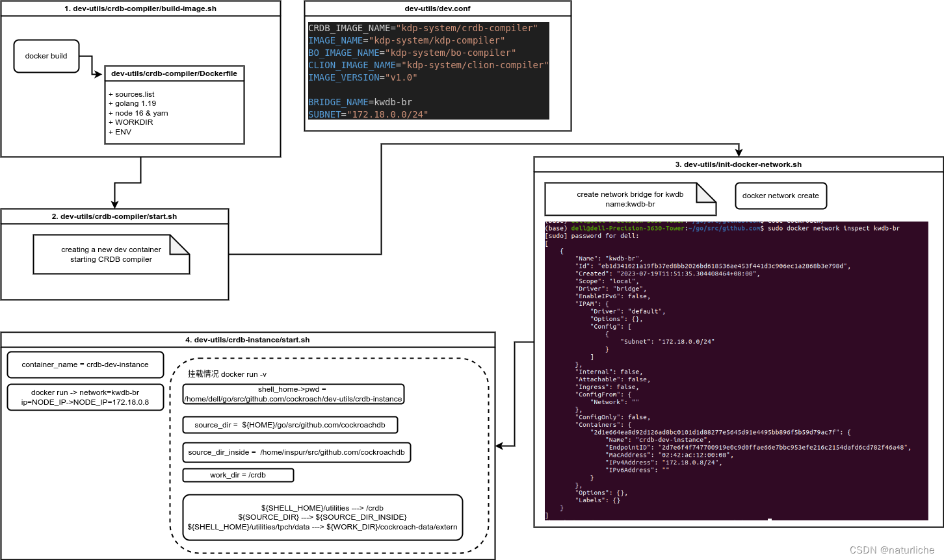Click the "Subnet": "172.18.0.0/24" terminal line
Viewport: 944px width, 560px height.
pyautogui.click(x=667, y=342)
